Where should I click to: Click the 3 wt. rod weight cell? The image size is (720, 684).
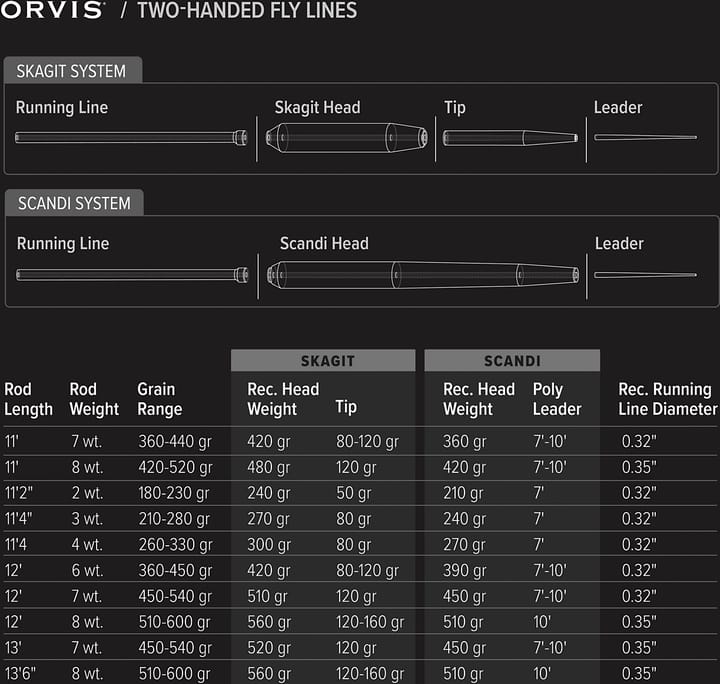click(x=87, y=519)
